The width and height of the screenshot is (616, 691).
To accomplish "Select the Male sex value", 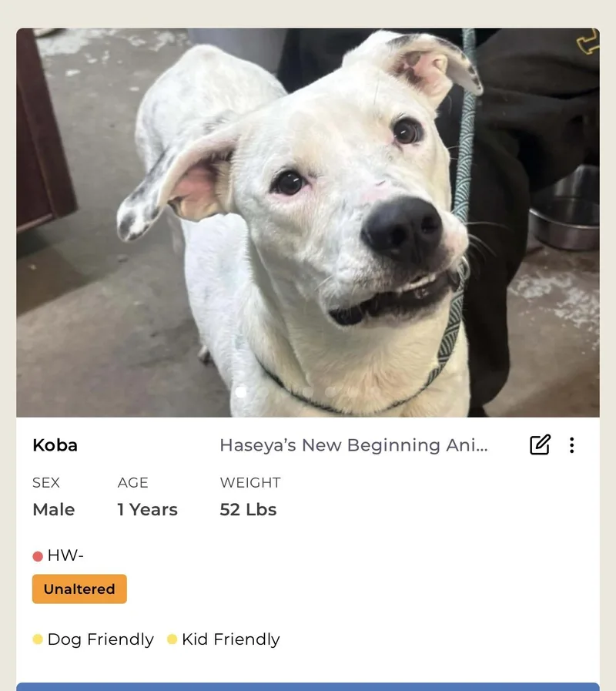I will point(54,509).
